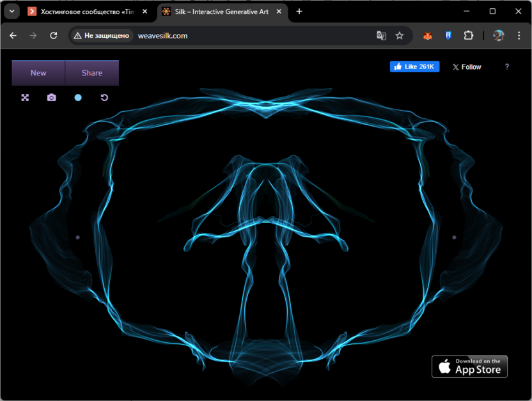Screen dimensions: 532x401
Task: Click the Facebook Like 261K button
Action: click(414, 67)
